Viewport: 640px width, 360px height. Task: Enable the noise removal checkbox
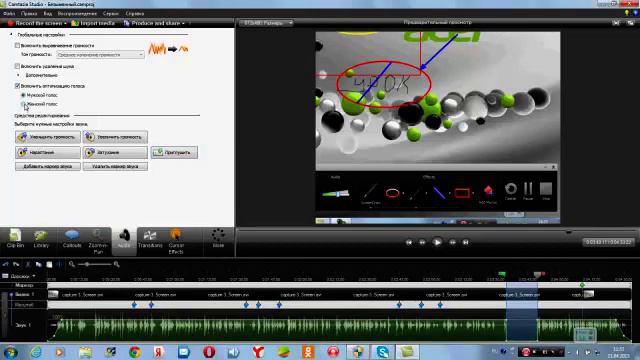(x=17, y=66)
